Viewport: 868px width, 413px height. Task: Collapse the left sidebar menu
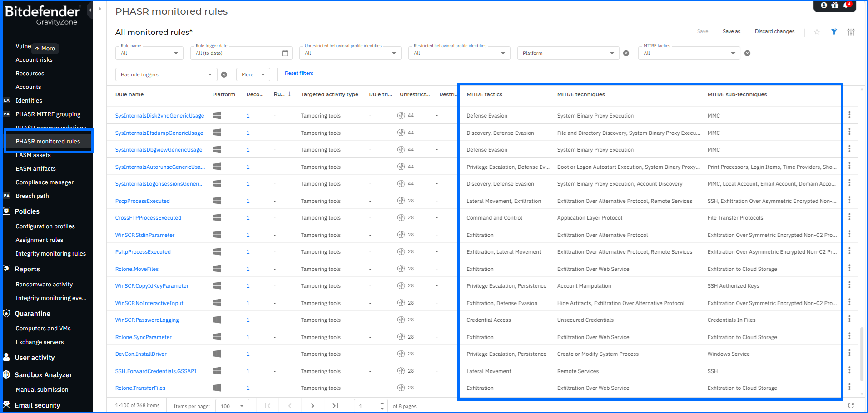(x=90, y=9)
